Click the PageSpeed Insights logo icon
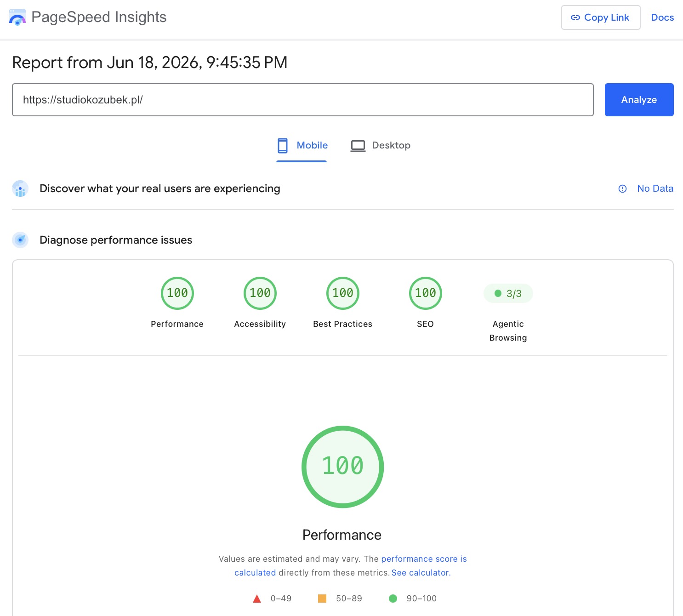The image size is (683, 616). pos(17,17)
